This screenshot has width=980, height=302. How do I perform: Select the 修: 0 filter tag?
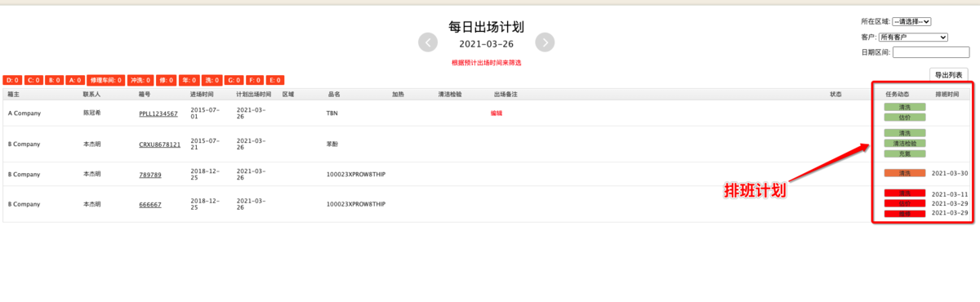click(x=167, y=80)
